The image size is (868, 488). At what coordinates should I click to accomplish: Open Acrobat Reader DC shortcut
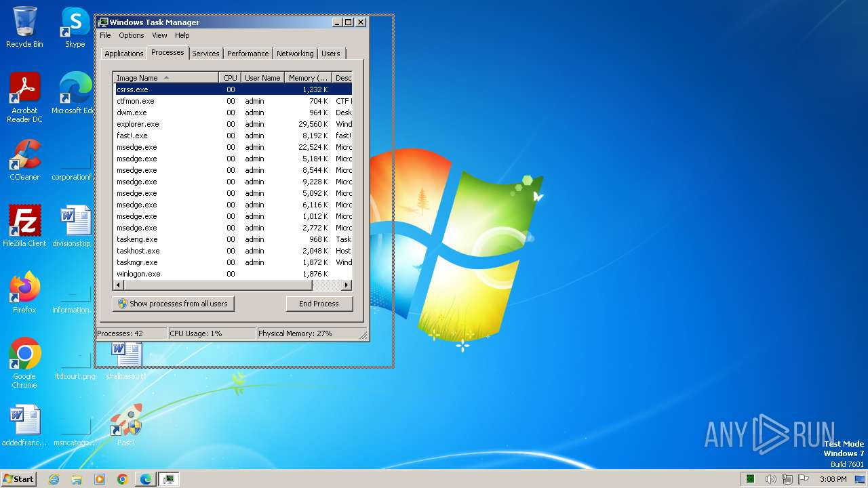pos(24,98)
